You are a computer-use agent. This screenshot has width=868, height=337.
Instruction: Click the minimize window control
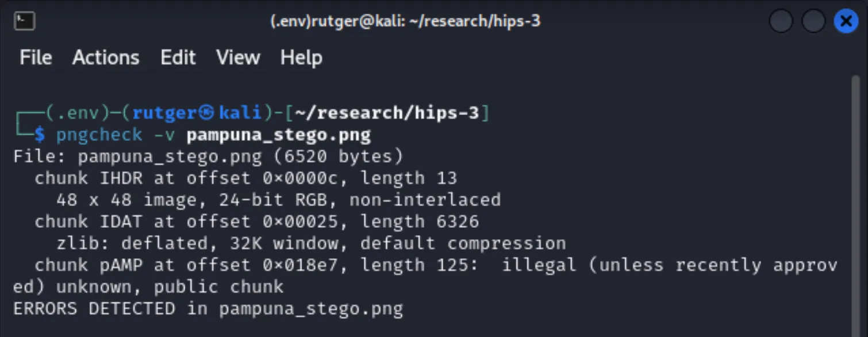tap(781, 21)
